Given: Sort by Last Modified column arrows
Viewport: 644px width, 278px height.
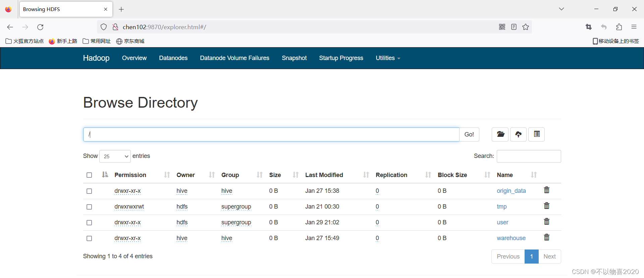Looking at the screenshot, I should [x=366, y=175].
